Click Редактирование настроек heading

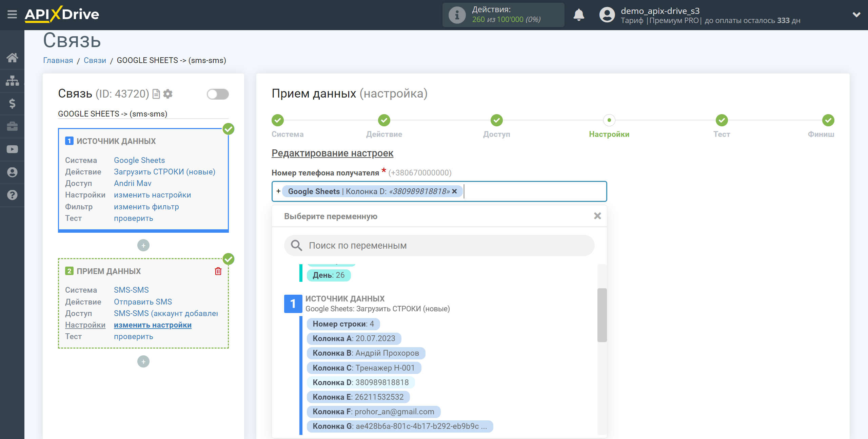pyautogui.click(x=332, y=153)
